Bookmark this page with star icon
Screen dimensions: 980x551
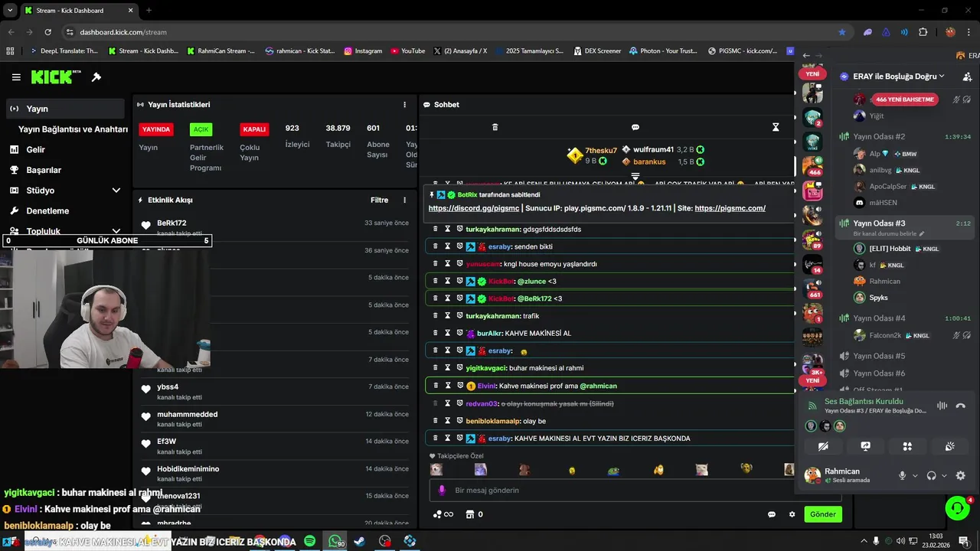pos(842,32)
